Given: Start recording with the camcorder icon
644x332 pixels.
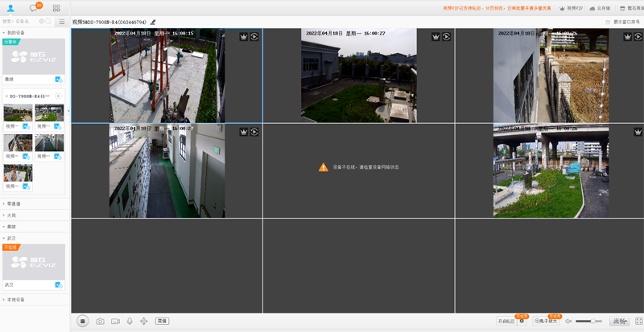Looking at the screenshot, I should [115, 321].
